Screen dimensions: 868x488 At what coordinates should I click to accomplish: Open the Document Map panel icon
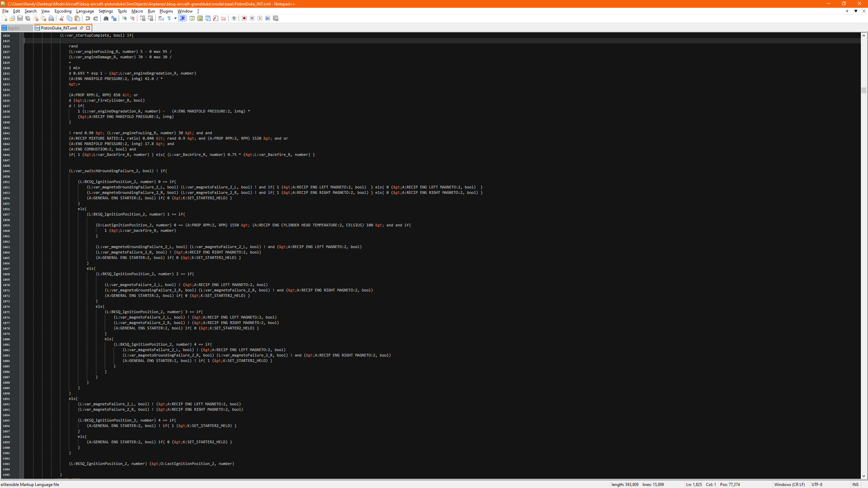tap(200, 18)
